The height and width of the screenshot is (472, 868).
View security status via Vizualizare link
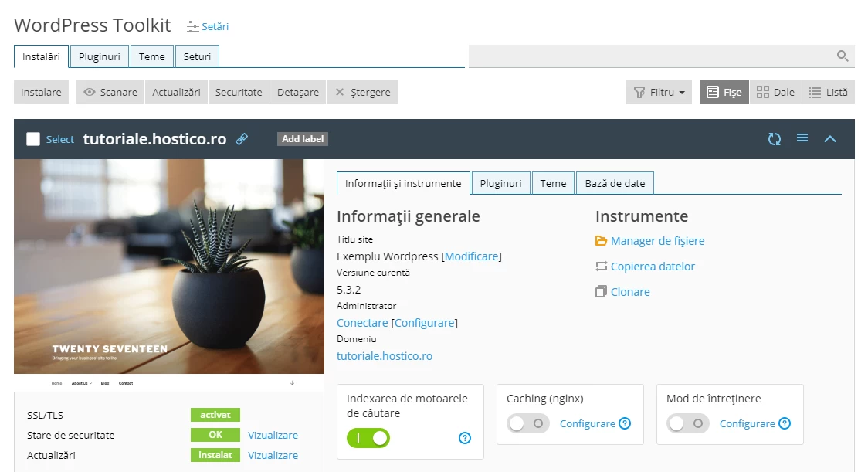pyautogui.click(x=272, y=435)
